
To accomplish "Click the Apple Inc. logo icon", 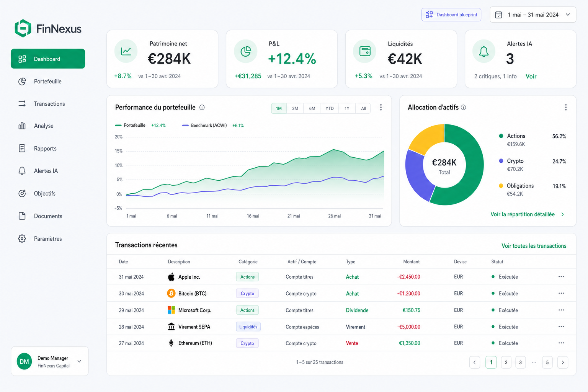I will point(171,277).
